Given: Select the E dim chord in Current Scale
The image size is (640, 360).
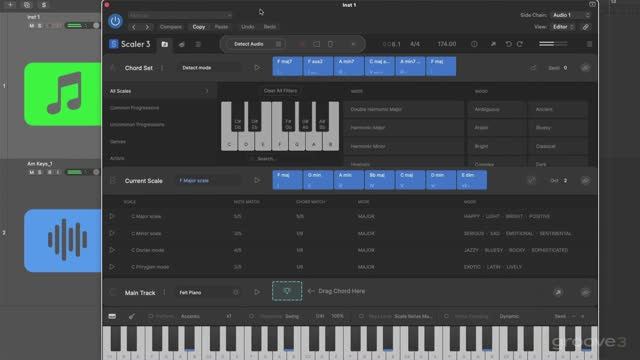Looking at the screenshot, I should [x=472, y=180].
